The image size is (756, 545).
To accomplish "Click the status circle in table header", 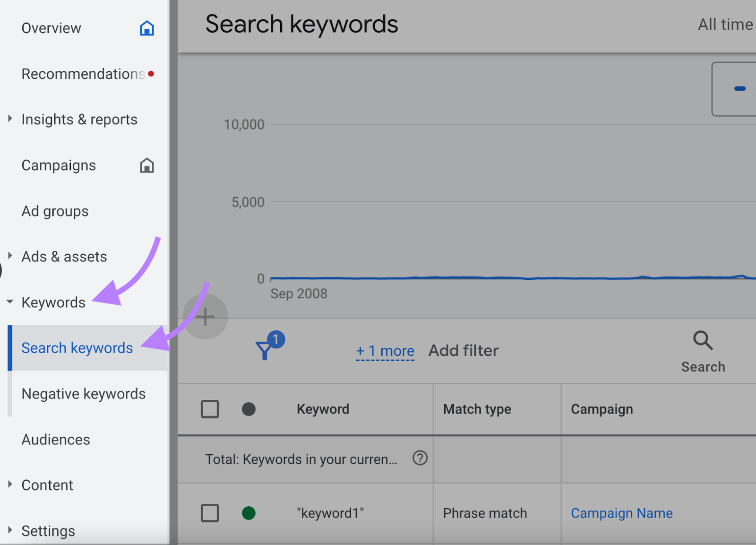I will tap(249, 409).
